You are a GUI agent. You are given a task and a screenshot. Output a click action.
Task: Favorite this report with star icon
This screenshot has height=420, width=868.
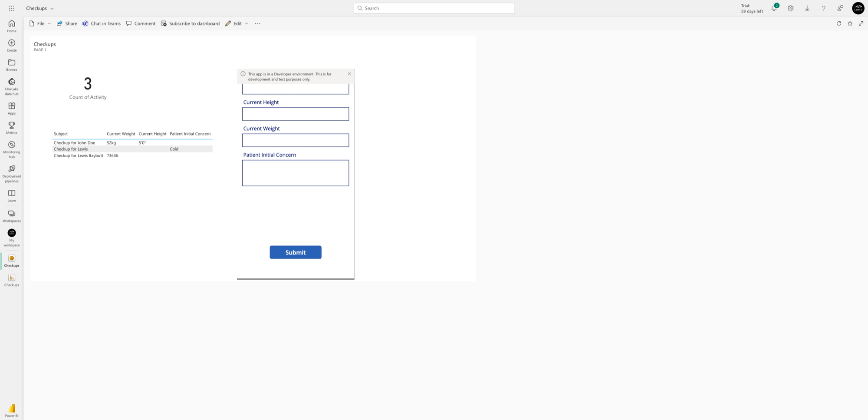[x=850, y=23]
